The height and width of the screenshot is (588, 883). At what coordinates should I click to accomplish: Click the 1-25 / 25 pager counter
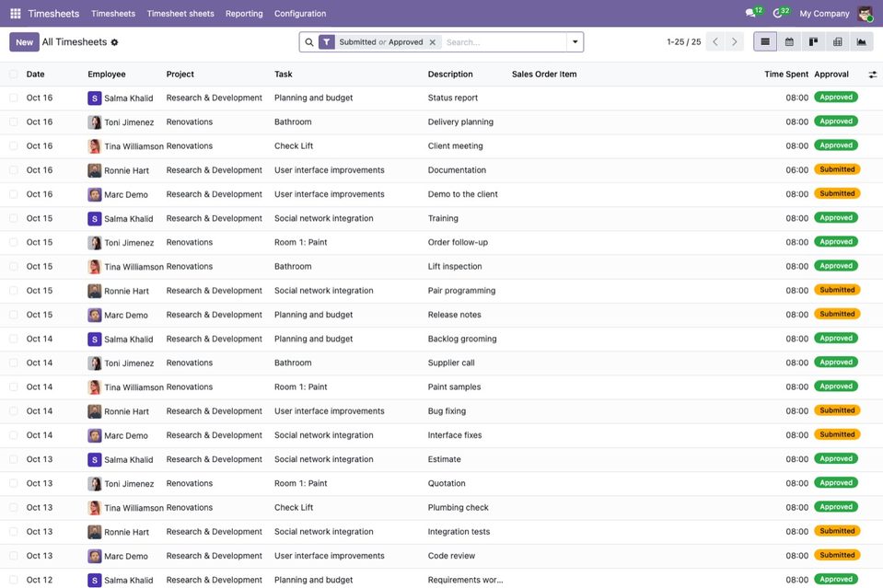[x=683, y=42]
